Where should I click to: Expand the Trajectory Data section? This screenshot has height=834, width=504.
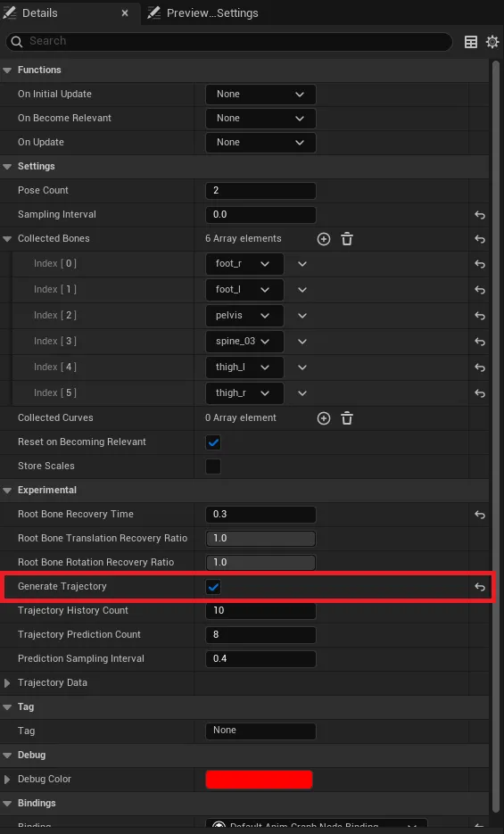7,683
